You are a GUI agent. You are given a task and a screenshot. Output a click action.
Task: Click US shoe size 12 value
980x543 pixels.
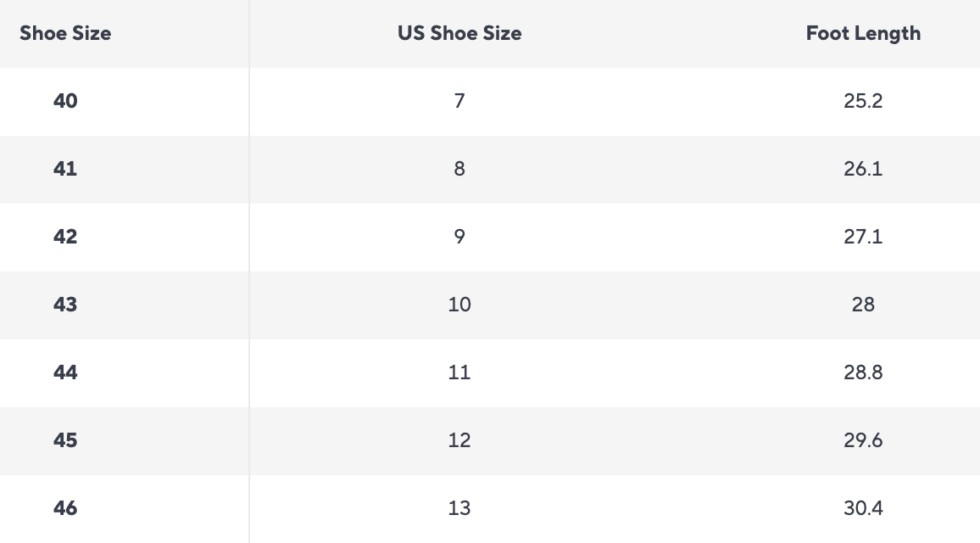[x=459, y=440]
